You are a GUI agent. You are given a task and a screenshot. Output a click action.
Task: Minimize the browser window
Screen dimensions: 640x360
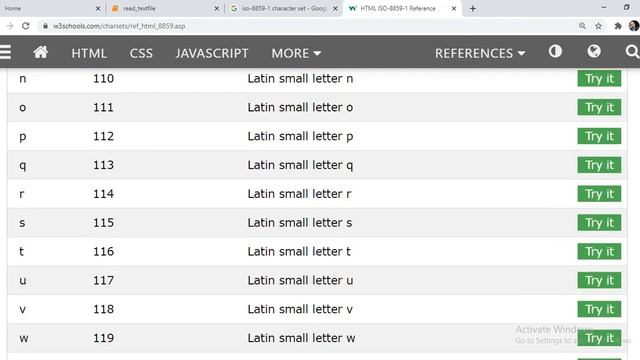pos(604,7)
